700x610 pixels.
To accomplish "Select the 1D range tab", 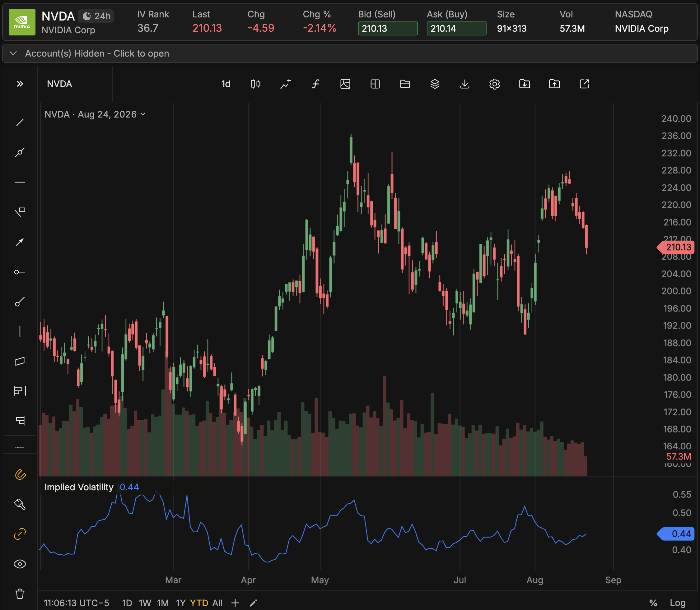I will pyautogui.click(x=127, y=603).
